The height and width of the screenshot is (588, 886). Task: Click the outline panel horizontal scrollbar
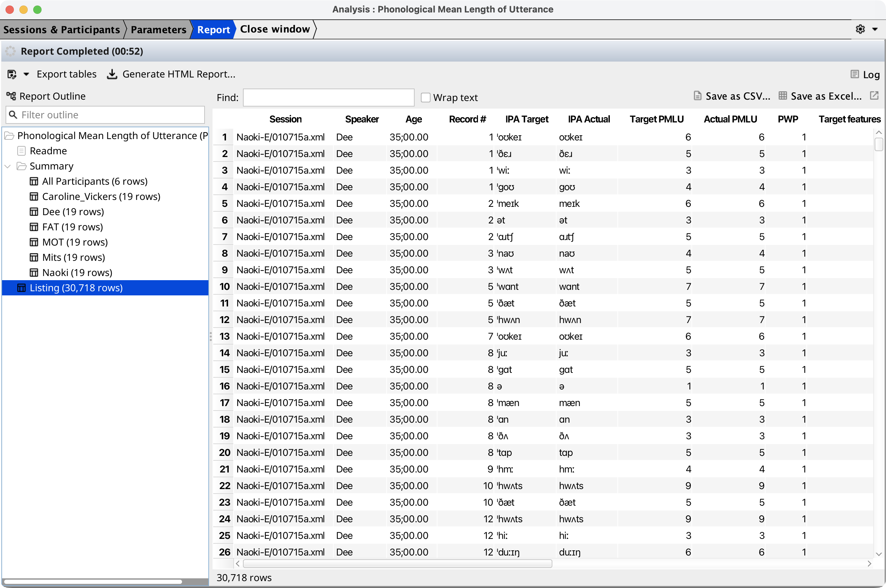[x=93, y=582]
